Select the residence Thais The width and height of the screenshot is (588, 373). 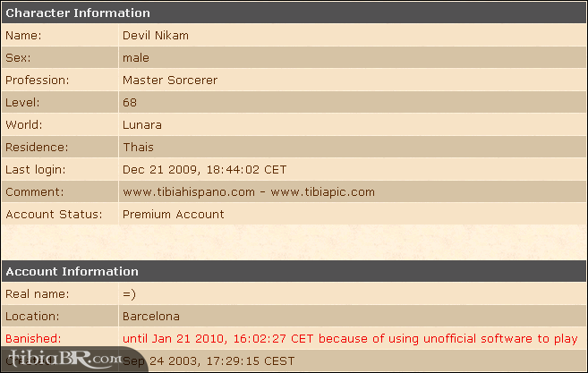click(138, 148)
